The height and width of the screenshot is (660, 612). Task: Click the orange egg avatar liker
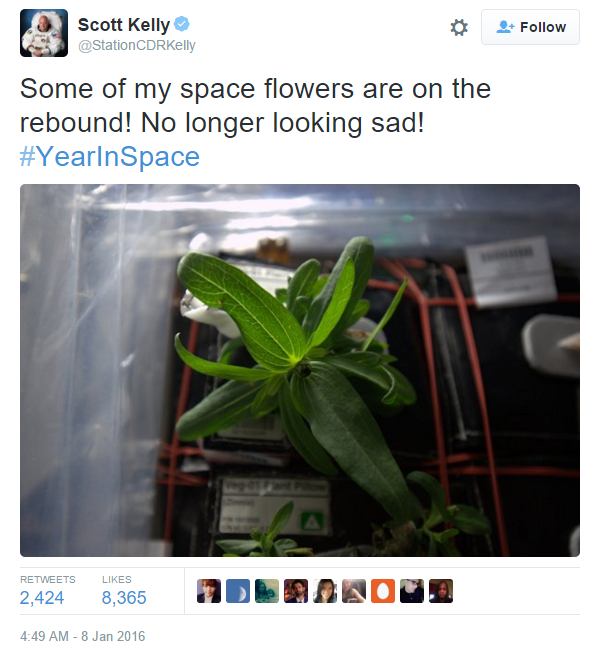(x=383, y=591)
